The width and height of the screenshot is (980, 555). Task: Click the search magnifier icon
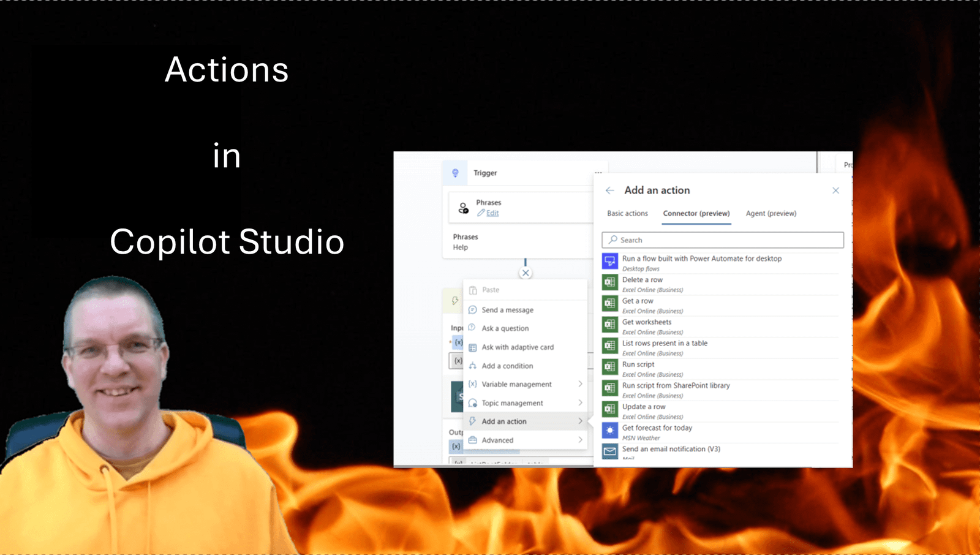click(613, 240)
